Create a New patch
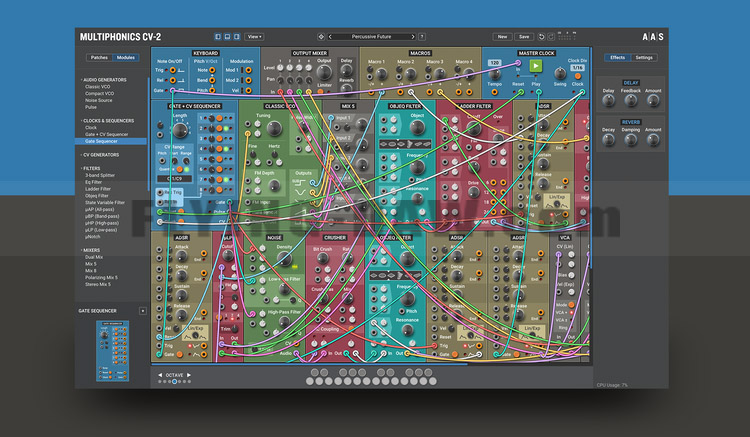This screenshot has width=750, height=437. pos(502,37)
